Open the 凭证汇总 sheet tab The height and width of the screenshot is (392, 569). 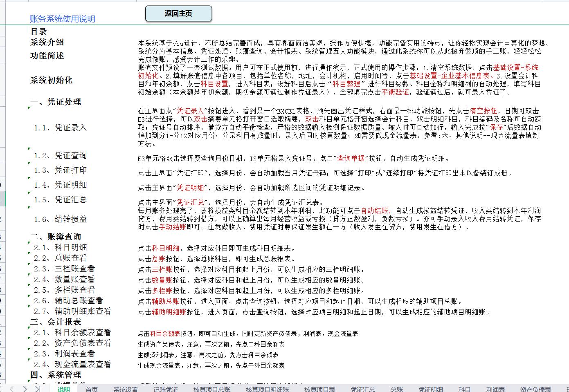tap(362, 389)
